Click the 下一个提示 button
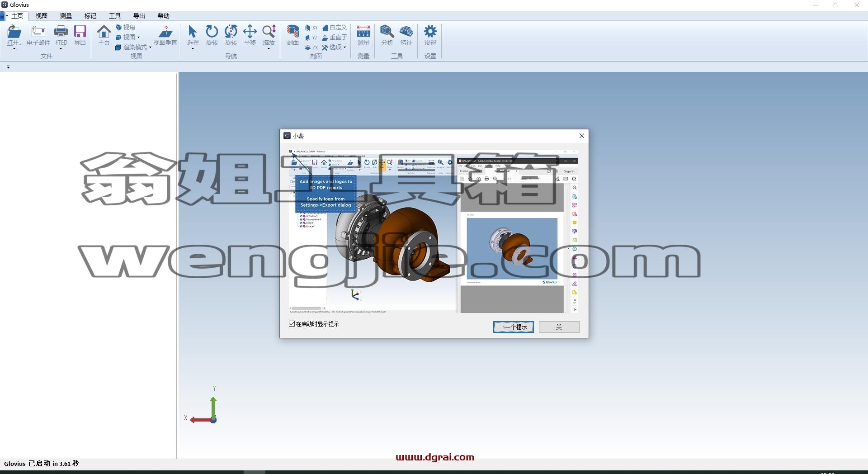Image resolution: width=868 pixels, height=474 pixels. click(x=513, y=327)
